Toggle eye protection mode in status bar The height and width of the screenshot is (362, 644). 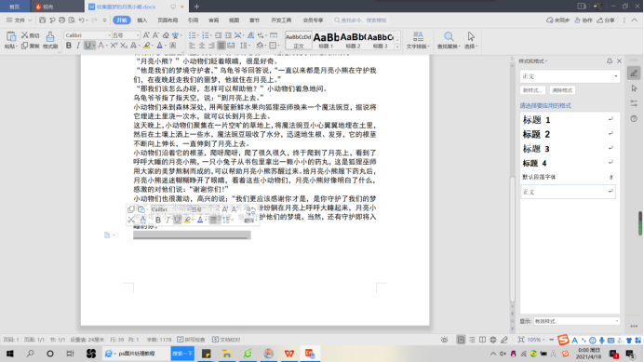click(445, 340)
